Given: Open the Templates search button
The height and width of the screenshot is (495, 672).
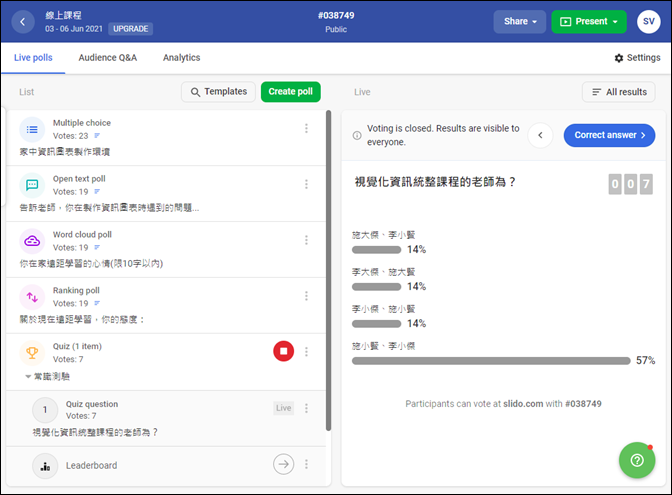Looking at the screenshot, I should click(219, 92).
